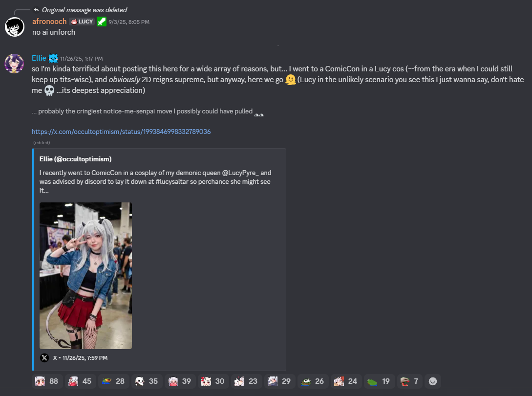
Task: Open Ellie (@occultoptimism) embed author link
Action: pos(75,159)
